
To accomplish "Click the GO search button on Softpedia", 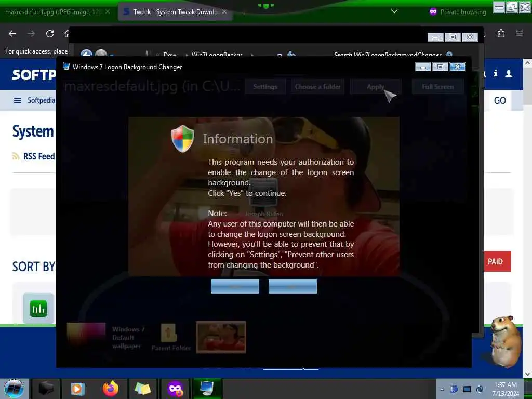I will coord(500,100).
